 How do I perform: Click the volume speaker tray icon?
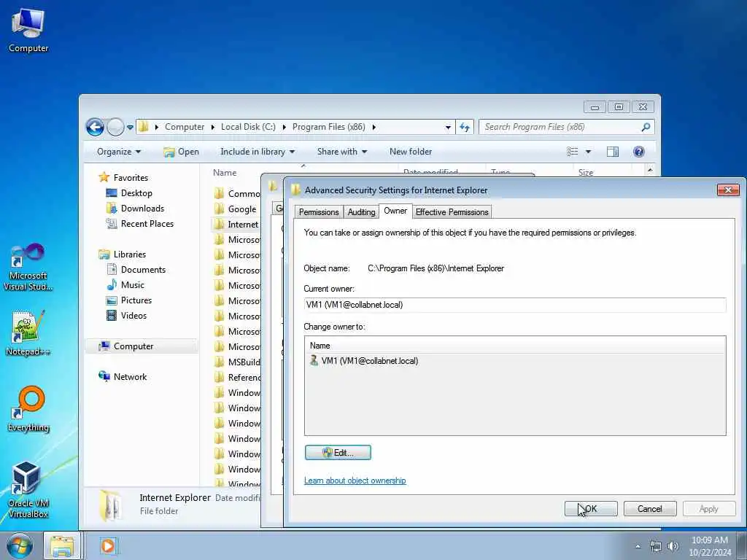coord(673,546)
